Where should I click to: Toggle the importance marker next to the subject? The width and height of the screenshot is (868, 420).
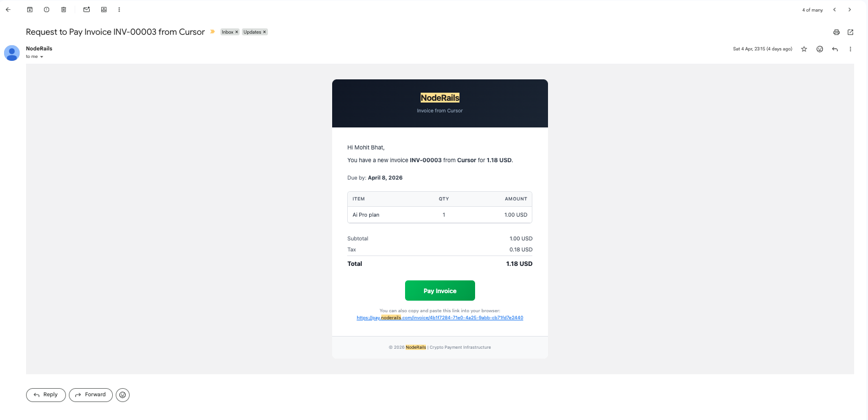[x=212, y=32]
